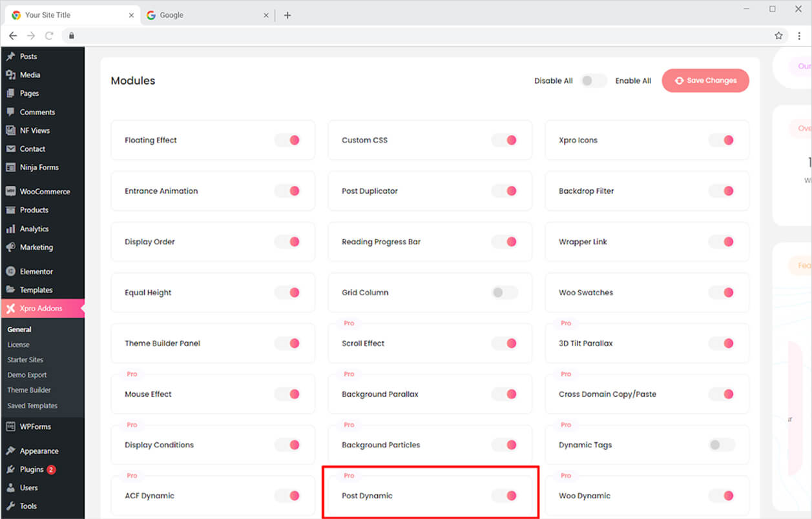Click the Pages icon in sidebar

(10, 93)
